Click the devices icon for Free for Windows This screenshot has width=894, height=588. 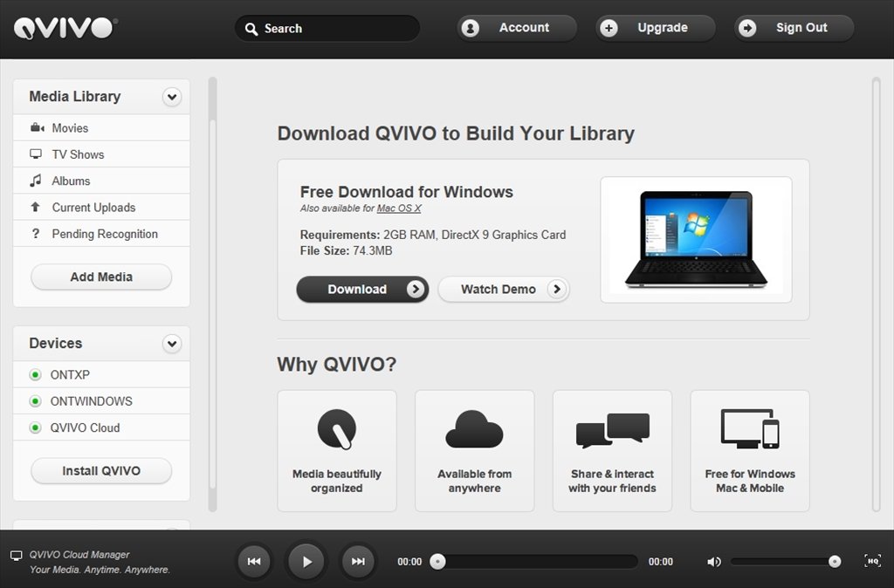[x=750, y=428]
